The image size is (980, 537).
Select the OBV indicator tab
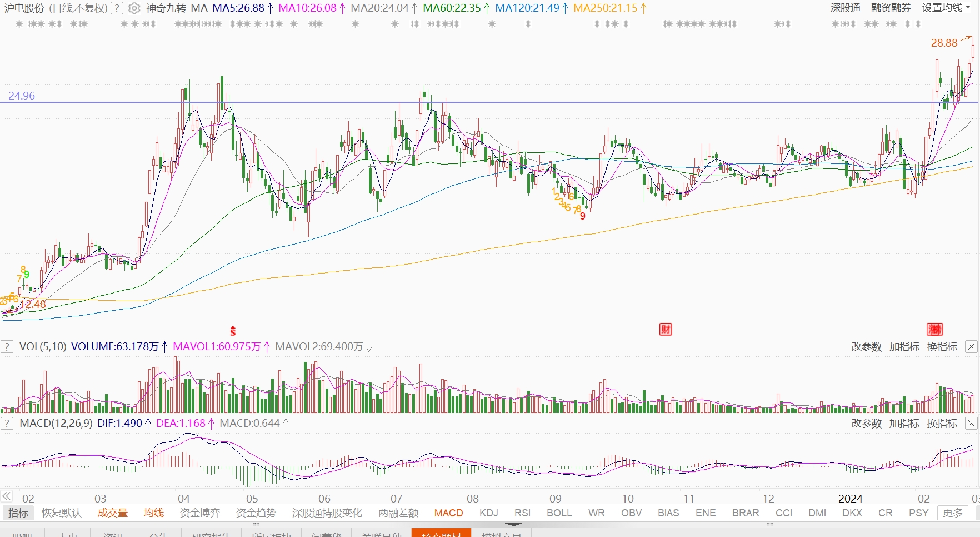click(632, 513)
